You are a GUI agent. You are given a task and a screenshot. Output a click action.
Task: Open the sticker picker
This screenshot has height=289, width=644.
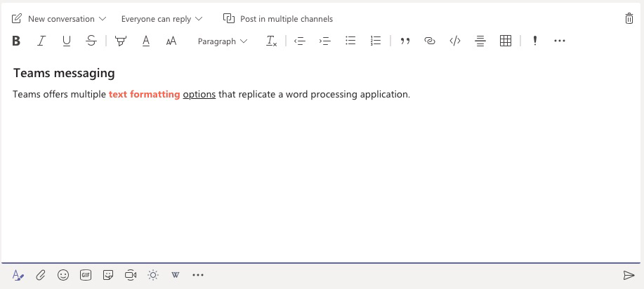(x=108, y=275)
